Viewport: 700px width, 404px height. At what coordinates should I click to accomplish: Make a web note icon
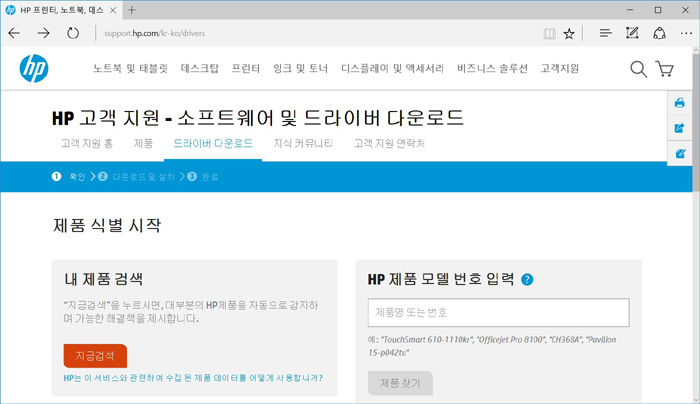pyautogui.click(x=632, y=33)
